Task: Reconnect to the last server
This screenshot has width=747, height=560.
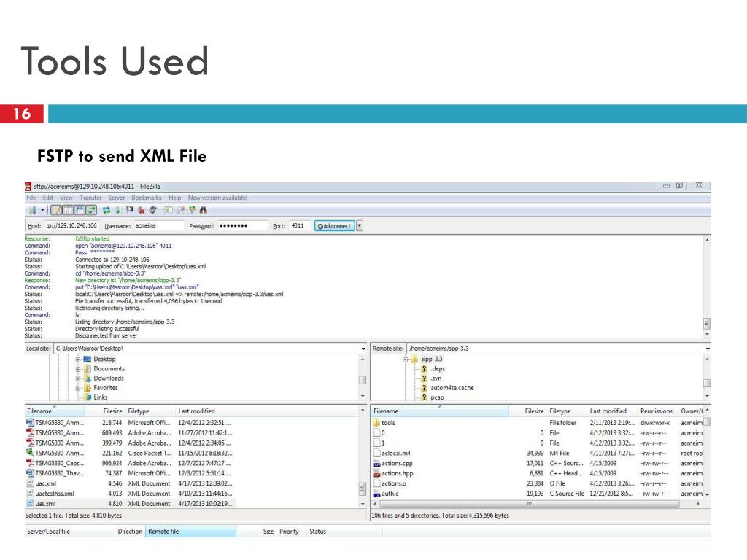Action: coord(153,210)
